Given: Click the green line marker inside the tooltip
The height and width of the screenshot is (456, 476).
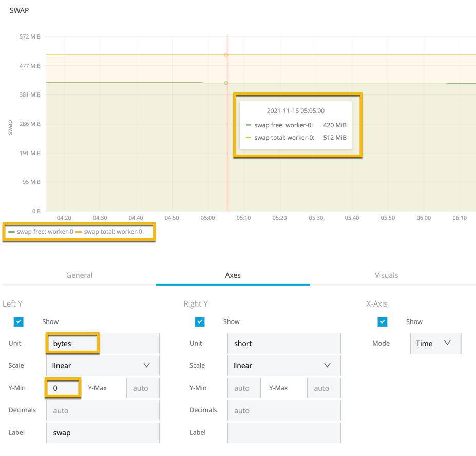Looking at the screenshot, I should click(x=250, y=125).
